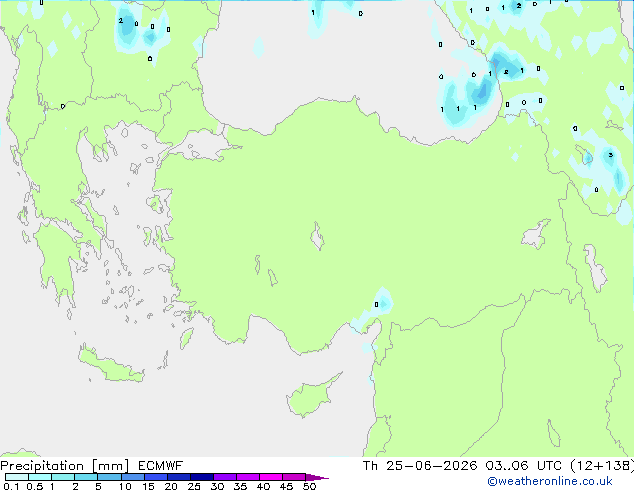This screenshot has width=634, height=490.
Task: Click the '0.5' legend scale label
Action: click(x=35, y=486)
